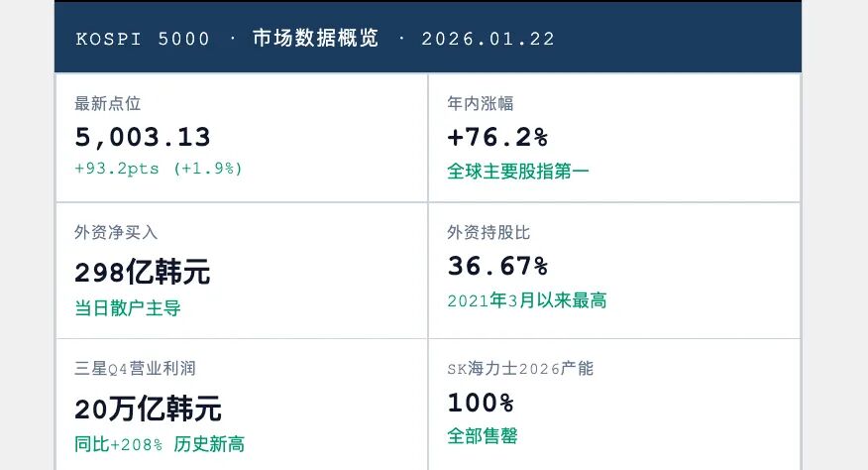This screenshot has height=470, width=868.
Task: Click the 全球主要股指第一 note
Action: [518, 171]
